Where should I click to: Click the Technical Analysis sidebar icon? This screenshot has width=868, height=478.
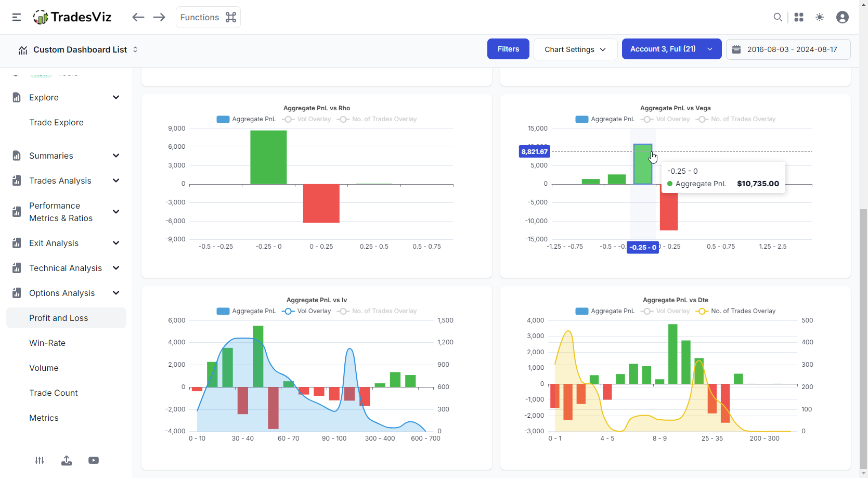17,268
